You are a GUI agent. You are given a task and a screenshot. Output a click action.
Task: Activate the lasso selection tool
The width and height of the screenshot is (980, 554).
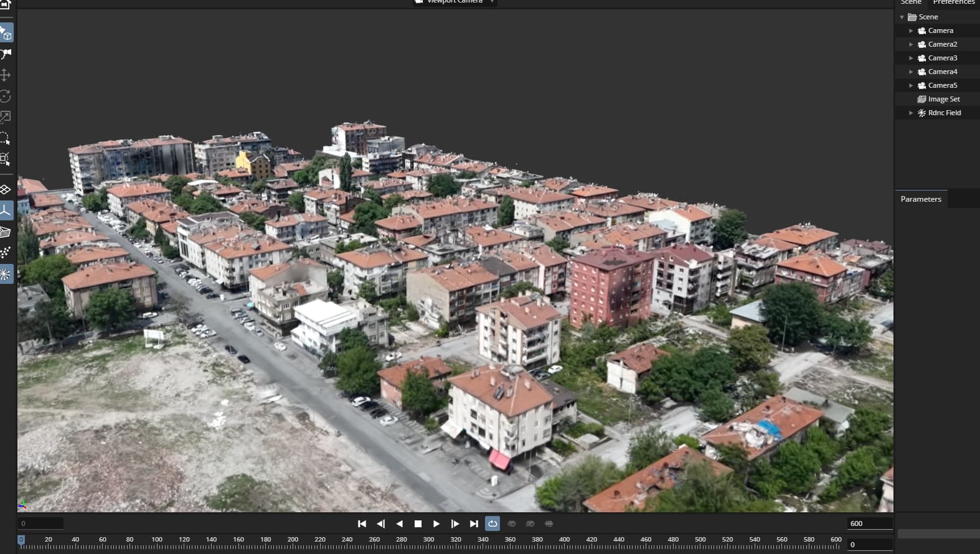(x=6, y=138)
